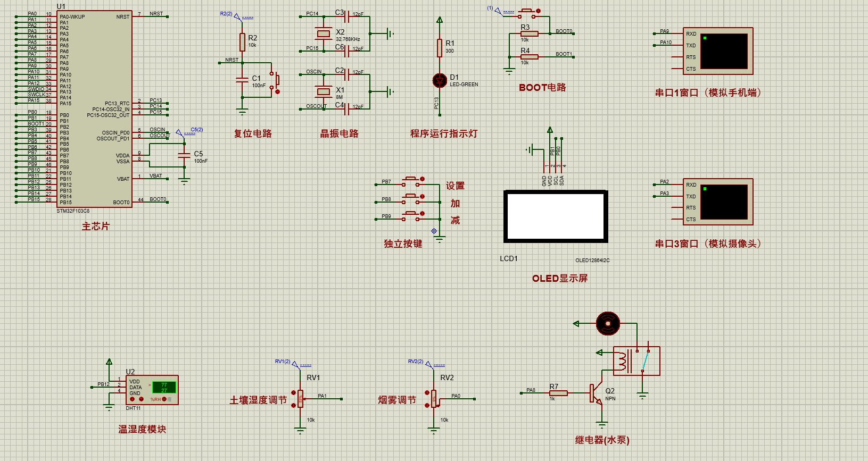The height and width of the screenshot is (461, 868).
Task: Click capacitor C6 12pF
Action: coord(346,51)
